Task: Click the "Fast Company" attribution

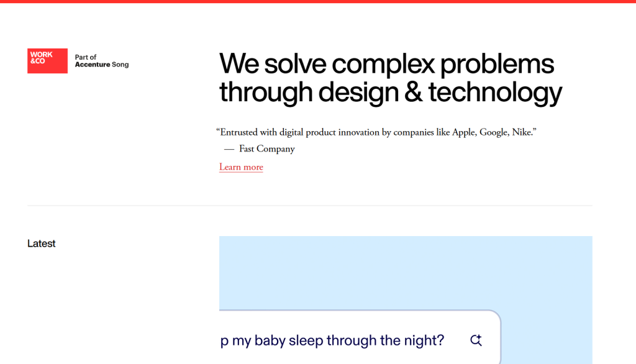Action: [x=267, y=149]
